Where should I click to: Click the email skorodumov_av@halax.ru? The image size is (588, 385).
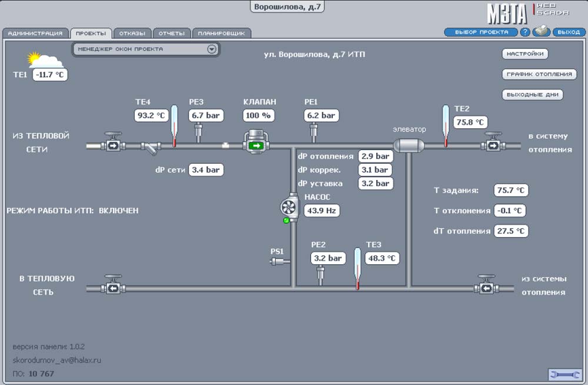tap(57, 360)
